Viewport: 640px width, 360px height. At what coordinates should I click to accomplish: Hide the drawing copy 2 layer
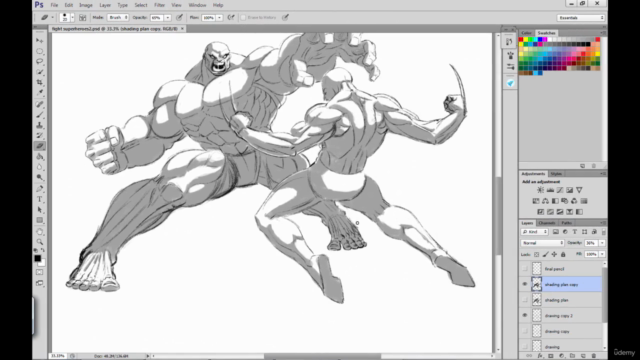click(525, 316)
